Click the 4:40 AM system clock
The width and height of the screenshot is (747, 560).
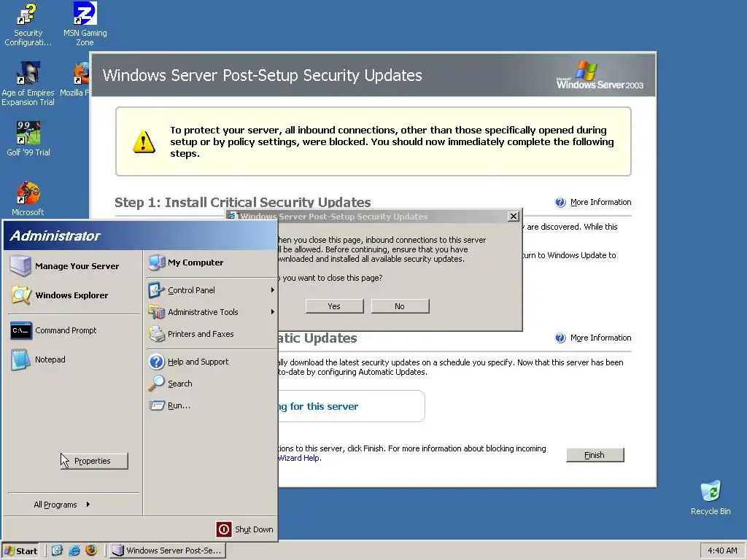pyautogui.click(x=722, y=551)
